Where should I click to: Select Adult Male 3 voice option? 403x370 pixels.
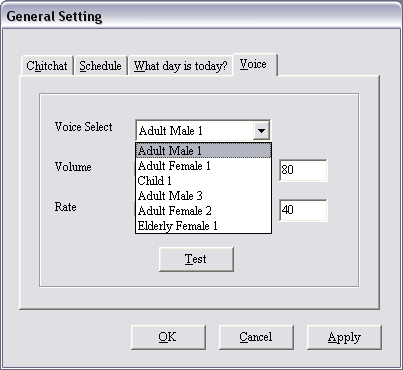pyautogui.click(x=203, y=196)
